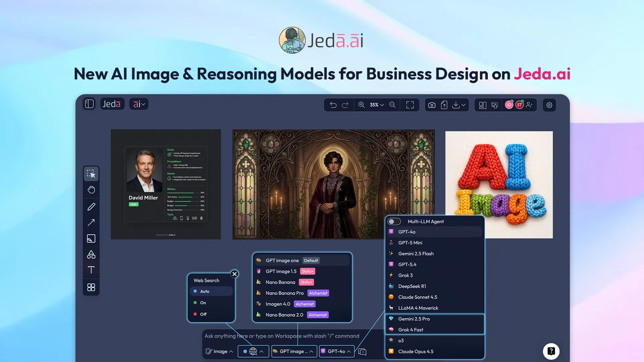Click the undo arrow
The width and height of the screenshot is (644, 362).
coord(332,105)
